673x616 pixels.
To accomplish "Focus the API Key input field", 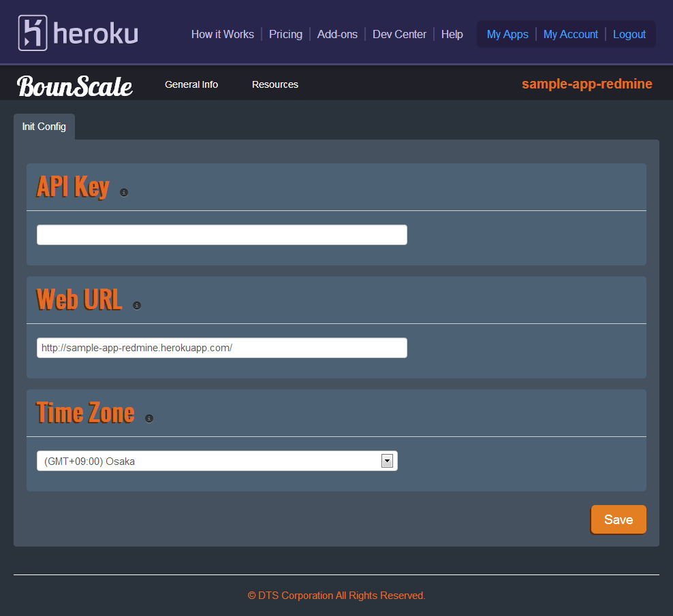I will [222, 235].
